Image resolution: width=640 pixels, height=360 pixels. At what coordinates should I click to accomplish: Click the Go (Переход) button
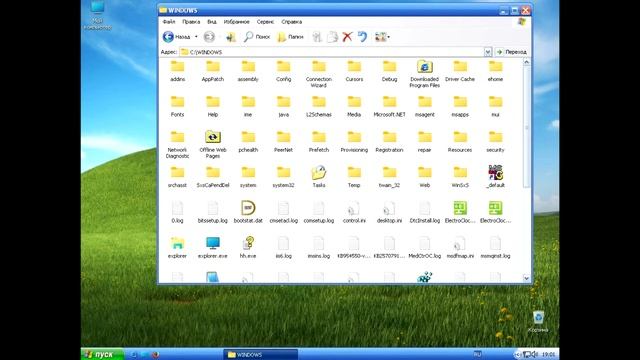(x=511, y=52)
